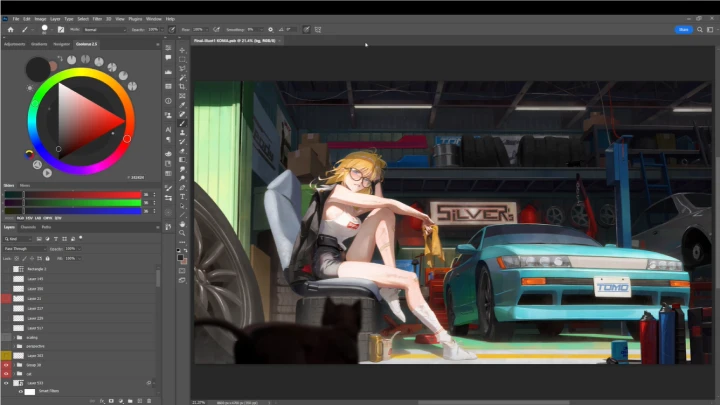Select the Eyedropper tool

[x=182, y=105]
